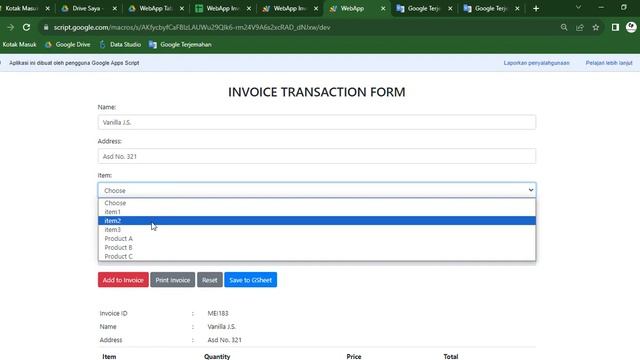Image resolution: width=640 pixels, height=360 pixels.
Task: Open the Google Terjemahan bookmark
Action: (180, 44)
